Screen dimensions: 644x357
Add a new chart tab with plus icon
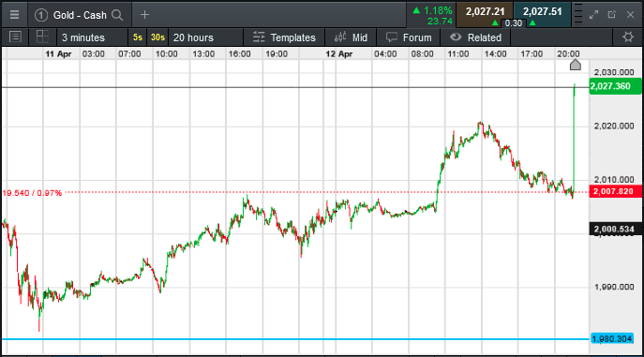(x=144, y=15)
